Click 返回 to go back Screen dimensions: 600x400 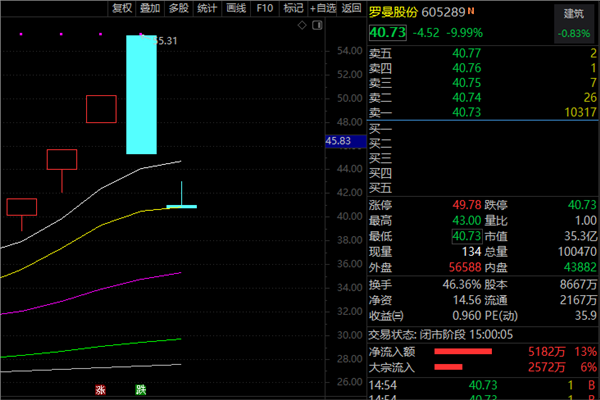tap(351, 8)
